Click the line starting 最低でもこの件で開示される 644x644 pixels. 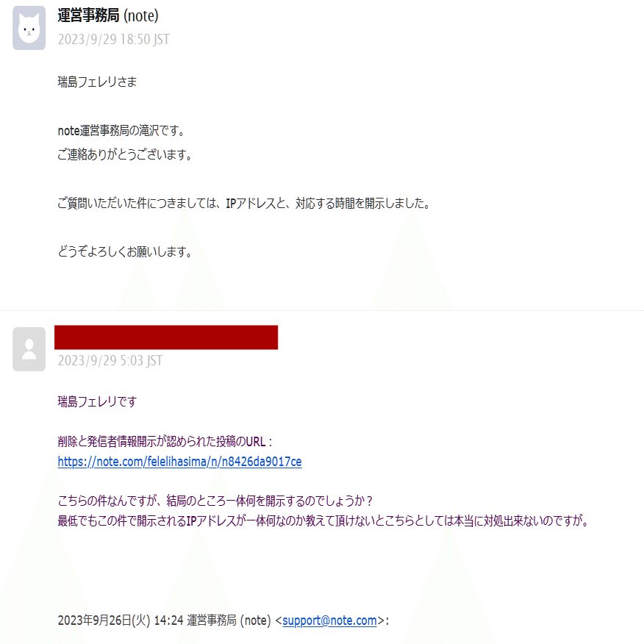click(323, 520)
